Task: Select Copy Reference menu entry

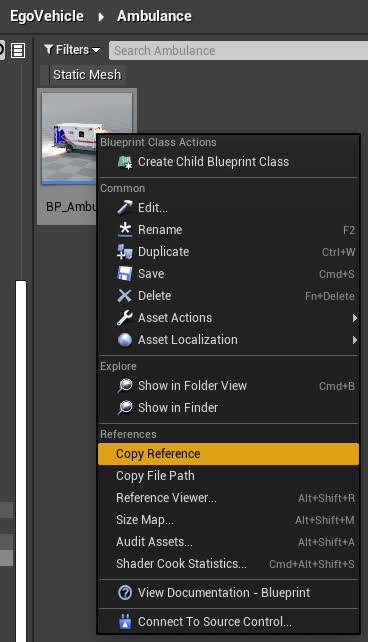Action: point(228,454)
